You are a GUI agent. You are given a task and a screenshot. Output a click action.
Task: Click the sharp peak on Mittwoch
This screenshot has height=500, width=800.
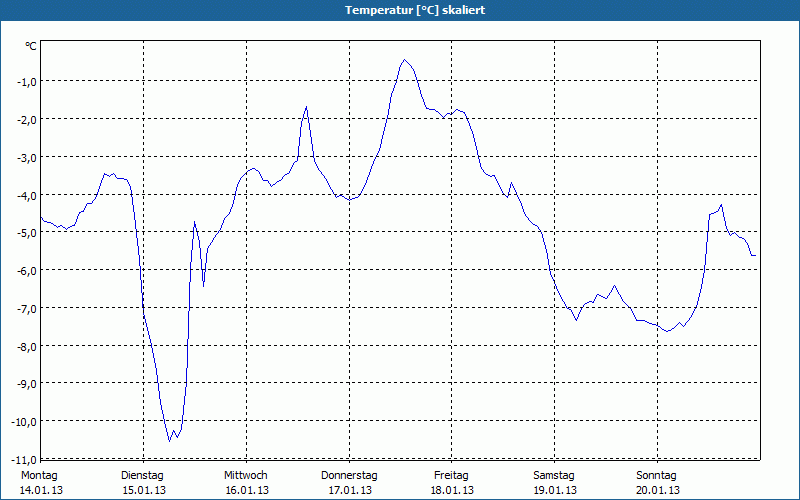point(306,107)
